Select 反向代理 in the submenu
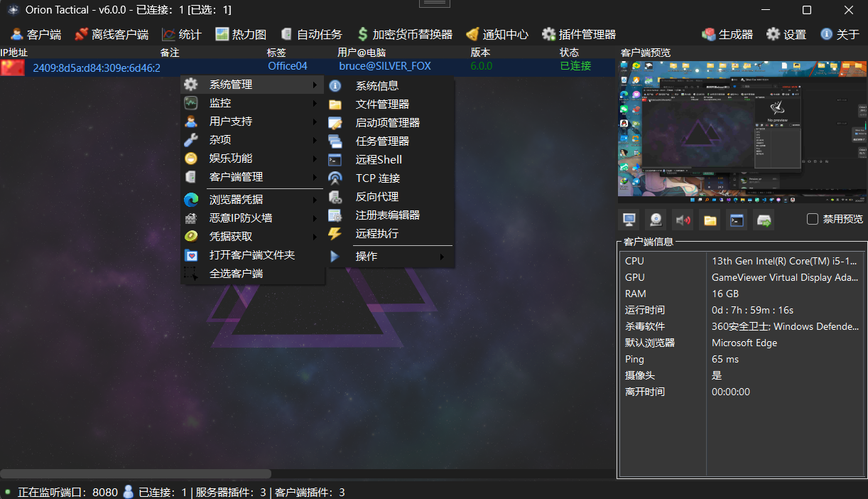Viewport: 868px width, 499px height. tap(389, 196)
